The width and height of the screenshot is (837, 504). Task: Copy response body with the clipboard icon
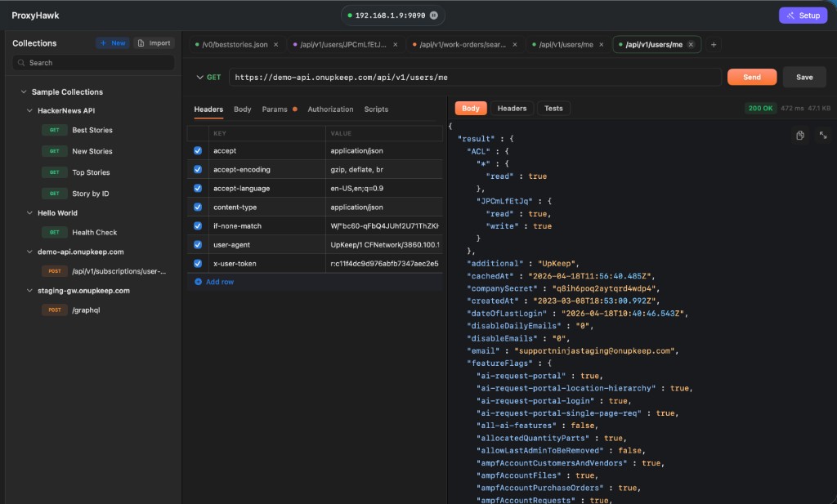coord(799,135)
